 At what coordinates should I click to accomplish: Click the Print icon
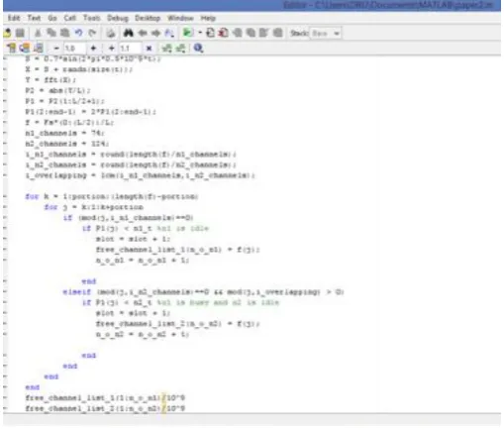click(x=111, y=33)
